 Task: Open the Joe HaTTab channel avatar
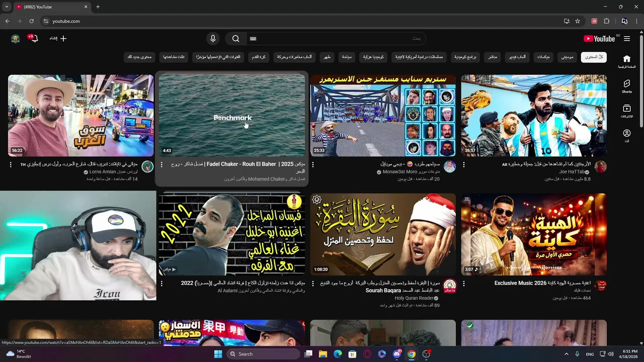tap(601, 167)
